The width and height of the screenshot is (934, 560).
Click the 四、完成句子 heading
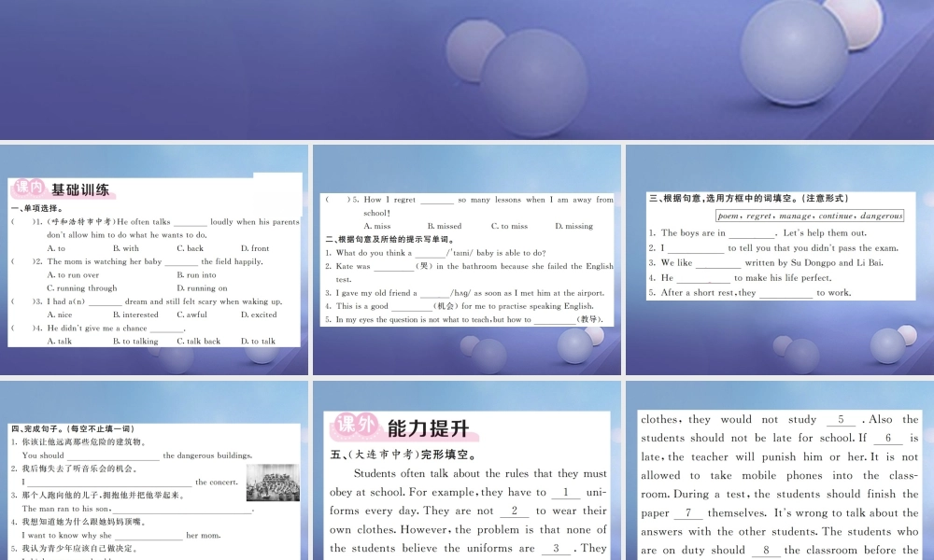click(73, 428)
